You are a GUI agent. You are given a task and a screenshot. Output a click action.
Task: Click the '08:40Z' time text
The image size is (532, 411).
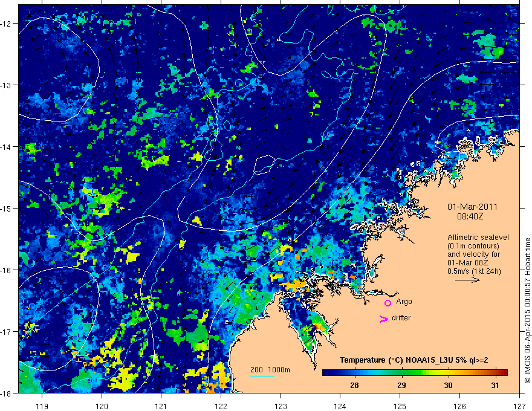(470, 216)
